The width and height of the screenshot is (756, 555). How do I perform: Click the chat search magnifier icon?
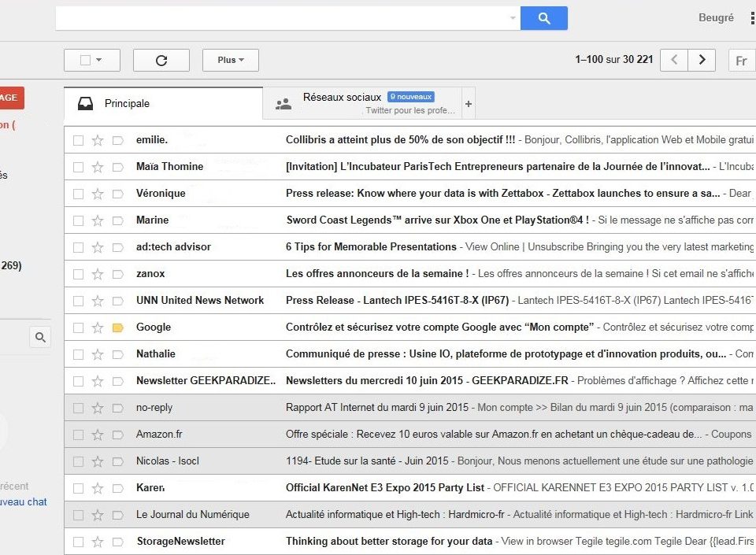40,337
